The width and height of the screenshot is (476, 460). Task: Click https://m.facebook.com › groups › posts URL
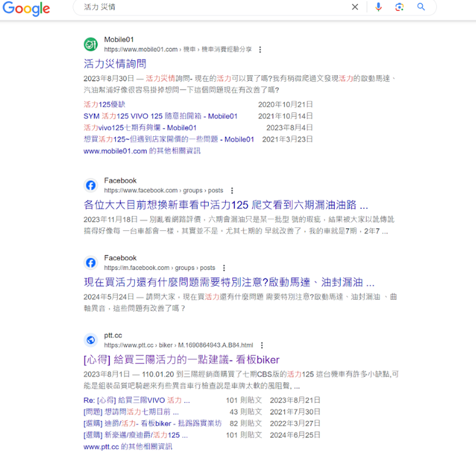[x=159, y=268]
